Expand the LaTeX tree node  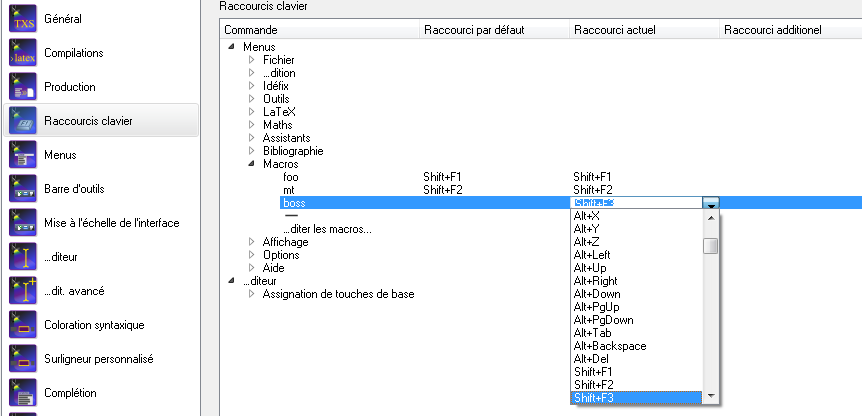[252, 112]
